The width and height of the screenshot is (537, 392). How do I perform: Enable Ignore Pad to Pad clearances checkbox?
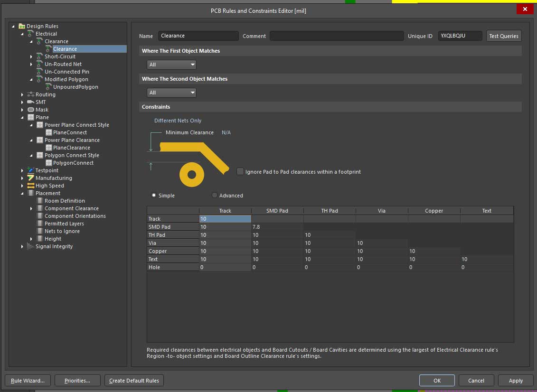[x=240, y=171]
